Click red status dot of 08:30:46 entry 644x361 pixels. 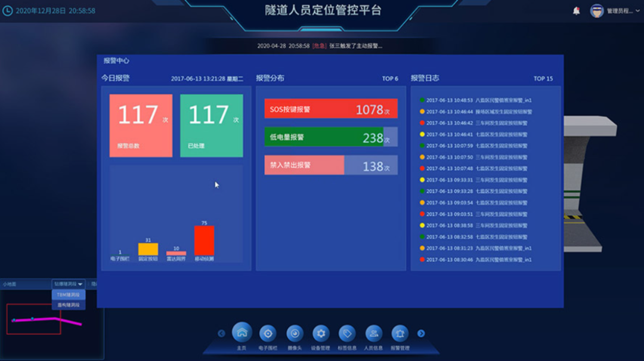coord(422,260)
